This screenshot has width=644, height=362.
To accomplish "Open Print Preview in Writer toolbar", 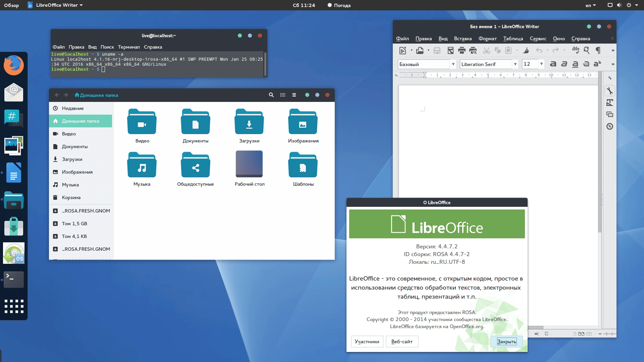I will click(x=473, y=51).
